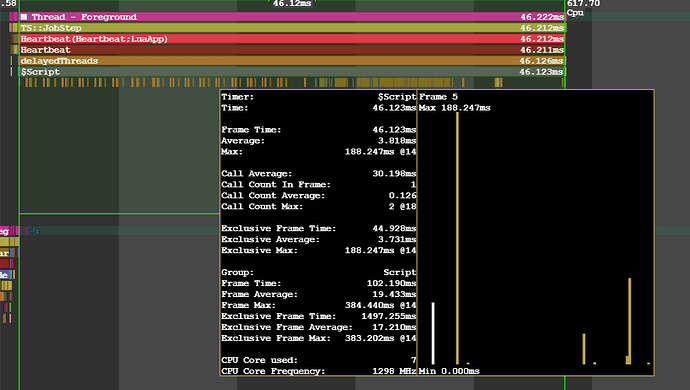Select the dark red Heartbeat bar at 46.211ms
The image size is (690, 390).
point(292,50)
